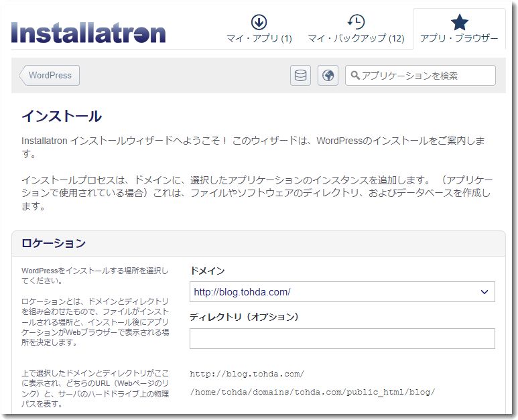518x420 pixels.
Task: Click the star icon for app browser
Action: pyautogui.click(x=460, y=22)
